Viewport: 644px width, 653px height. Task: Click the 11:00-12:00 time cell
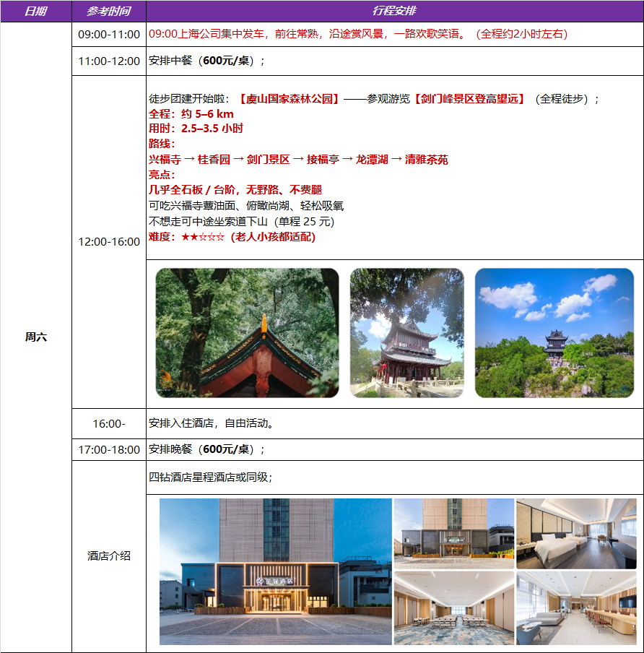pyautogui.click(x=109, y=61)
